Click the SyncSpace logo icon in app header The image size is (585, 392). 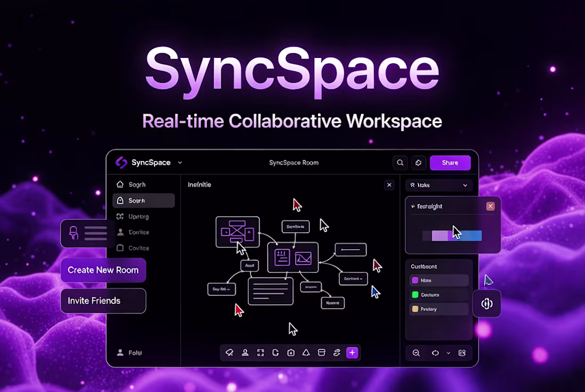coord(121,163)
